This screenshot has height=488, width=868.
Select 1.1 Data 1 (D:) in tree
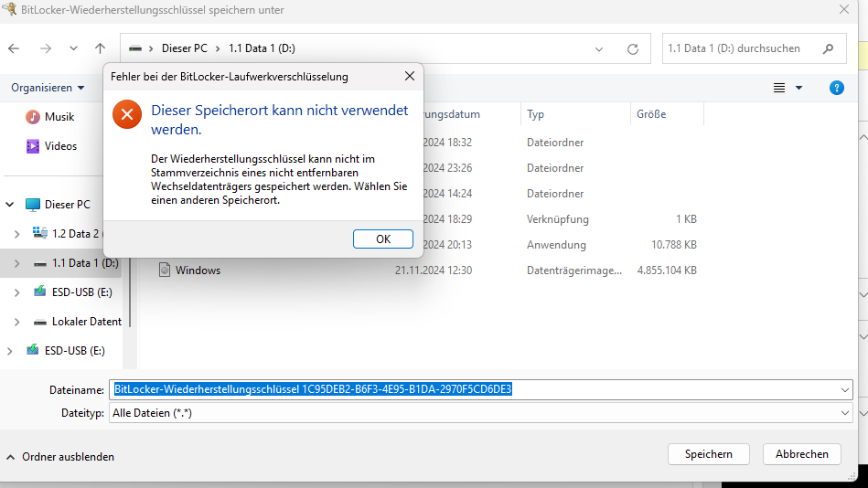pos(85,263)
